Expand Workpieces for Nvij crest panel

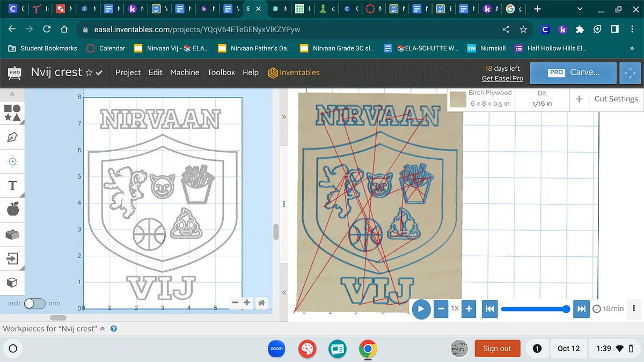[102, 329]
